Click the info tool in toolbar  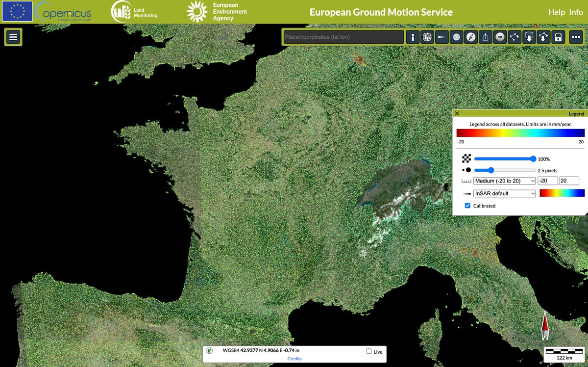[x=413, y=37]
